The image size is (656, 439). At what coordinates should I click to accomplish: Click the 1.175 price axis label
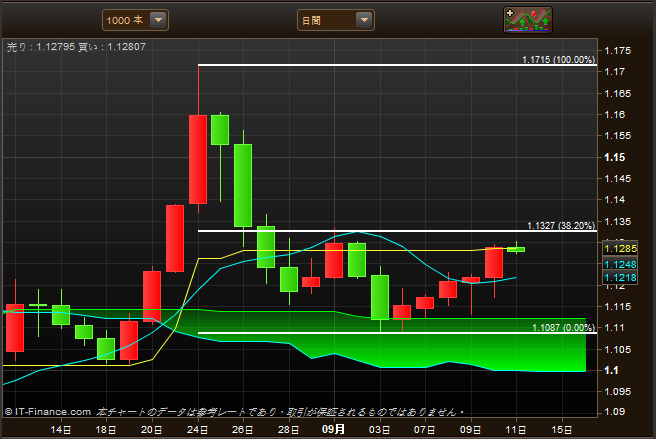click(x=618, y=51)
